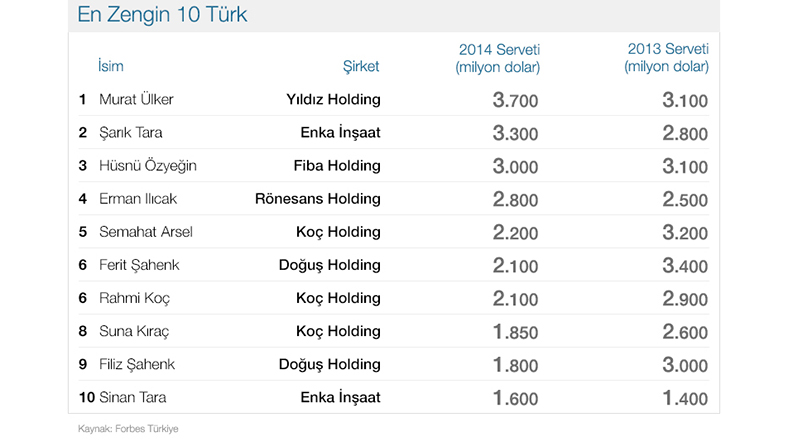Click the name Erman Ilıcak
The image size is (788, 442).
(138, 199)
